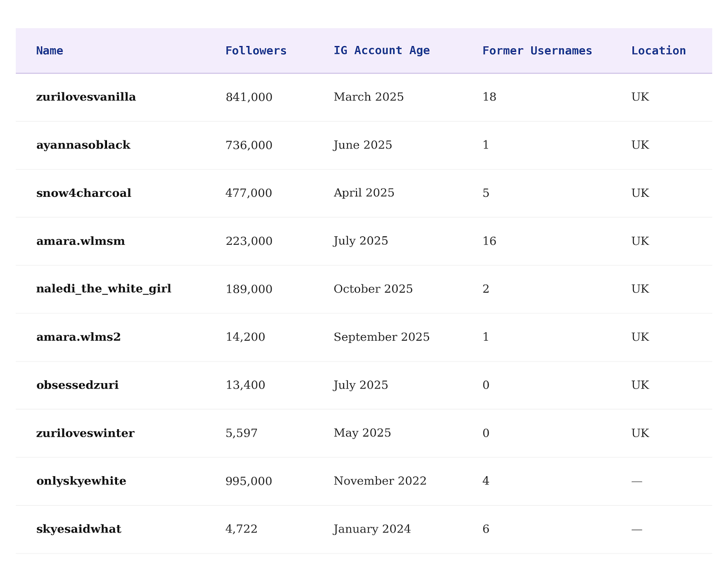Open the skyesaidwhat account name
Screen dimensions: 728x582
78,529
